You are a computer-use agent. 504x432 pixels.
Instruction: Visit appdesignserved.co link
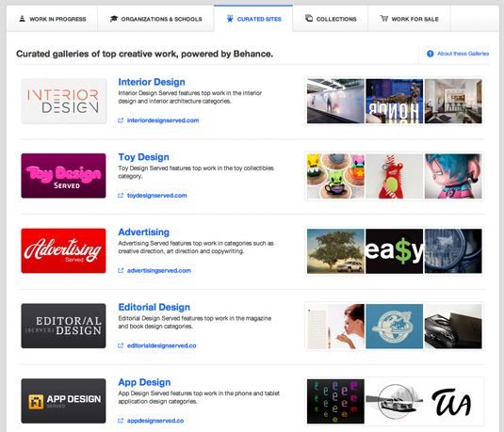point(155,421)
